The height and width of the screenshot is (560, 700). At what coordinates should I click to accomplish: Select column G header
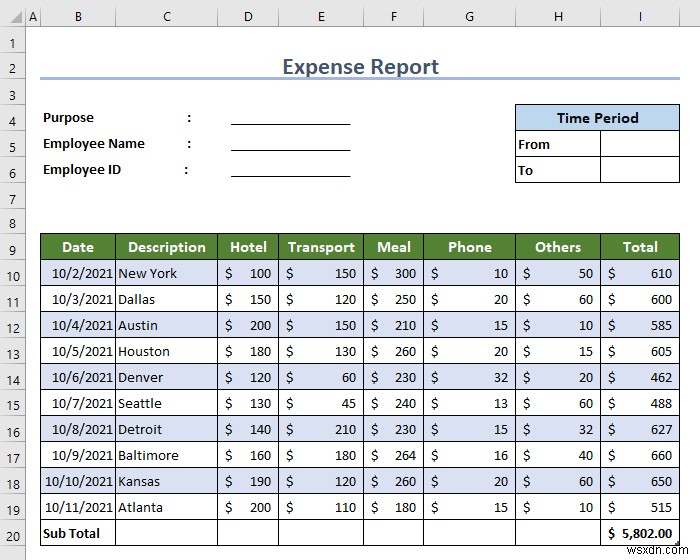(x=469, y=17)
